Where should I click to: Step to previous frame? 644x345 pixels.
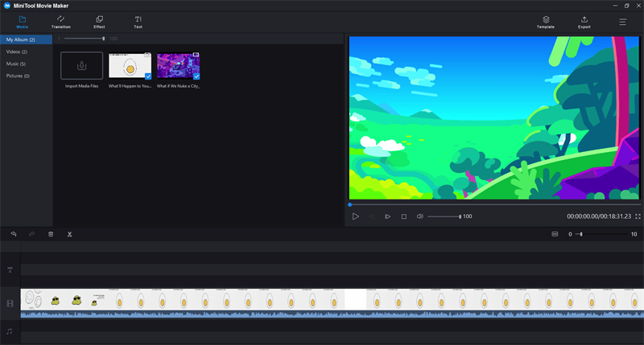pos(371,216)
